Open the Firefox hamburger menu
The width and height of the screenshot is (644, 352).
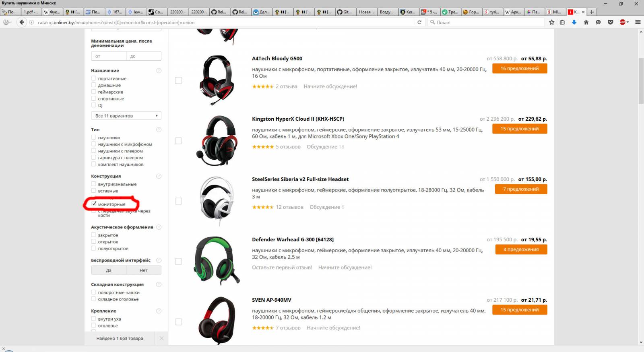click(x=638, y=22)
